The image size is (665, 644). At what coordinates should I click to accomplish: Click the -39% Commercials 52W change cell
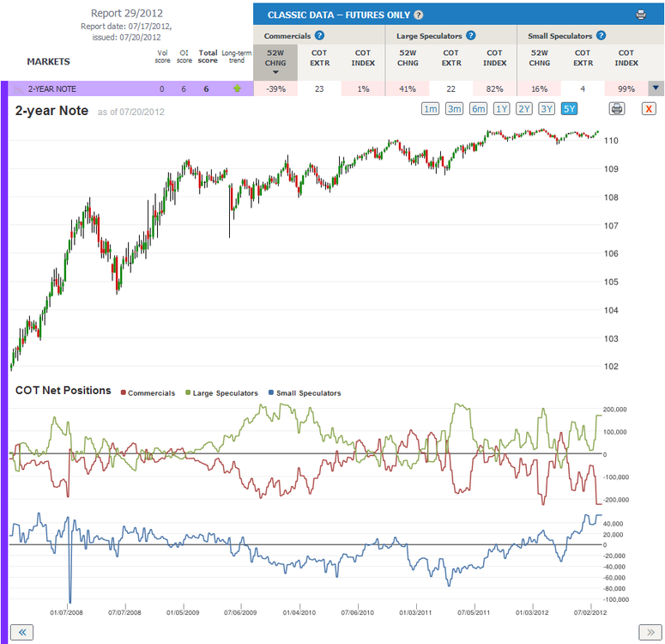(275, 88)
